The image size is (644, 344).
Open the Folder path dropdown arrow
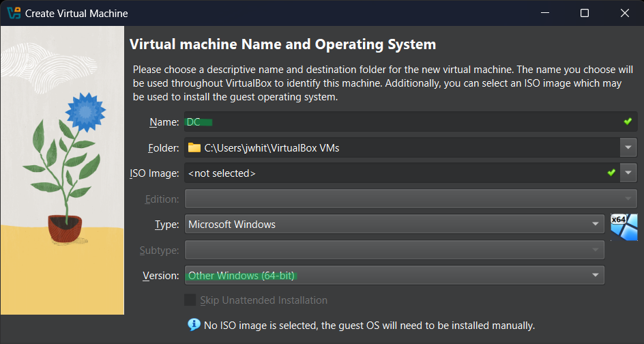[x=628, y=147]
